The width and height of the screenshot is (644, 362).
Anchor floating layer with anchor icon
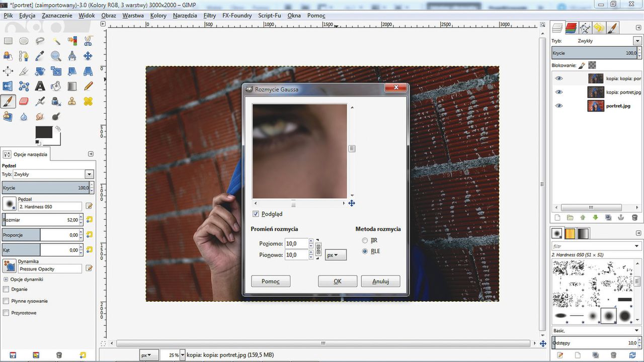click(621, 218)
